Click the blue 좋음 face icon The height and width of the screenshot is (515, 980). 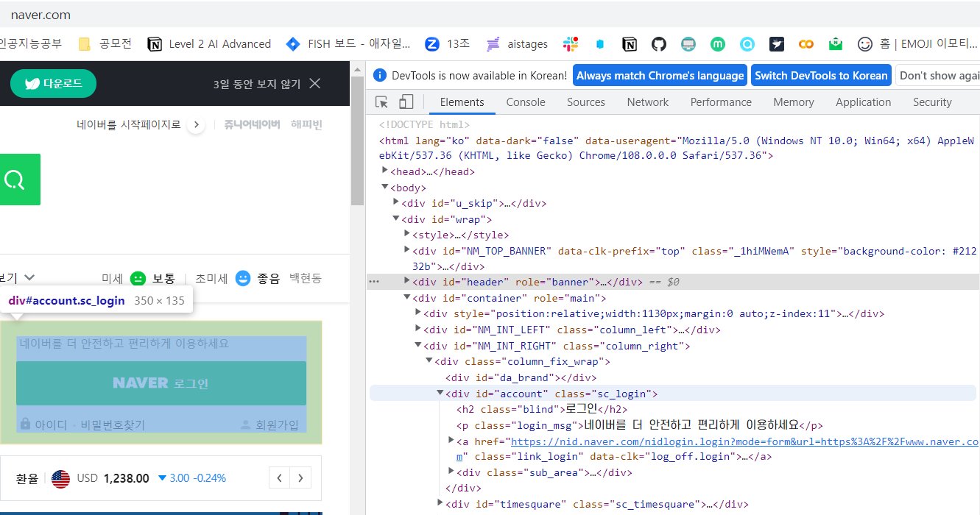point(243,278)
